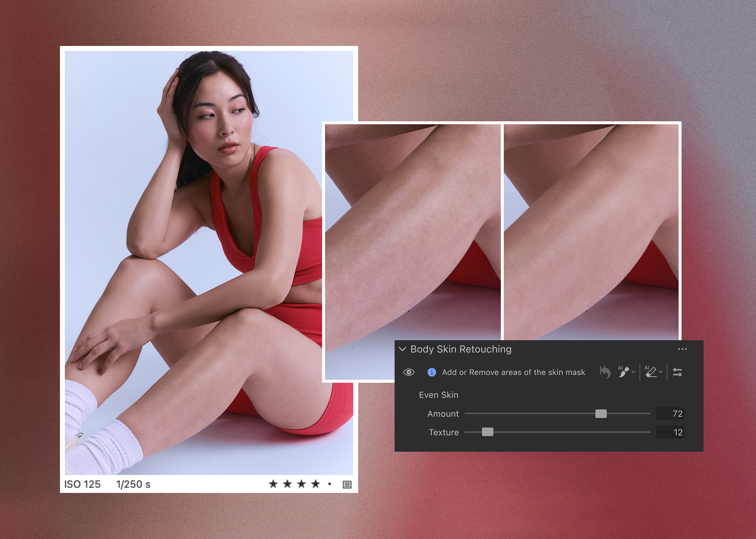
Task: Click the second rating star
Action: pyautogui.click(x=287, y=484)
